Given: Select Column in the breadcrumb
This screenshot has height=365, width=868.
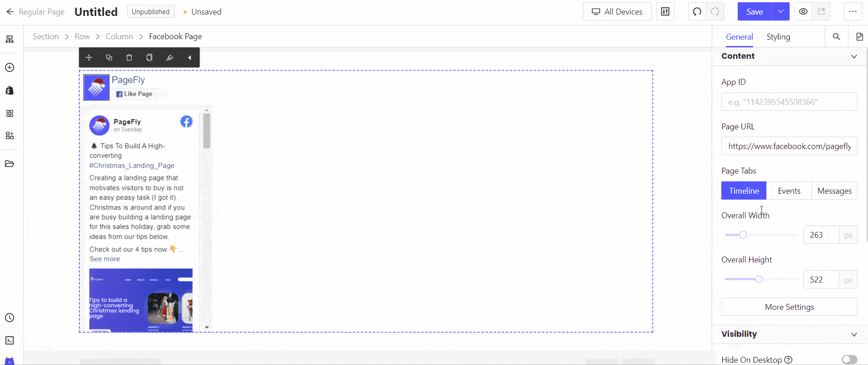Looking at the screenshot, I should coord(119,36).
